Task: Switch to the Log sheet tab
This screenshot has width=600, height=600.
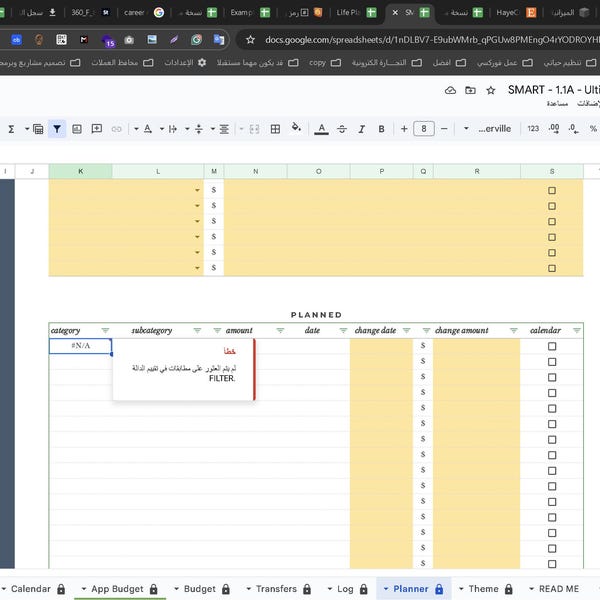Action: 347,589
